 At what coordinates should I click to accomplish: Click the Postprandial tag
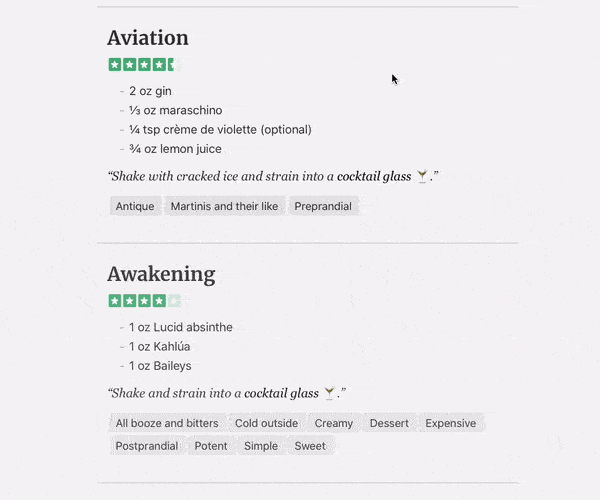point(147,446)
